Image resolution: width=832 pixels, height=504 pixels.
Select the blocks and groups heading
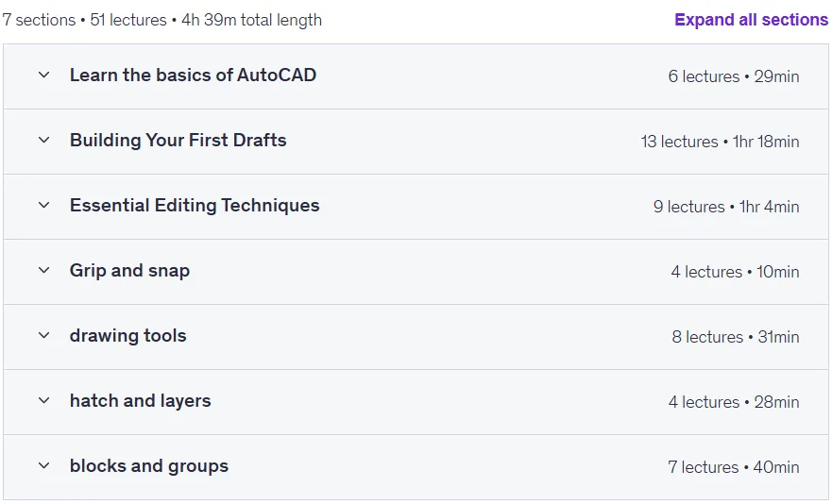[149, 466]
